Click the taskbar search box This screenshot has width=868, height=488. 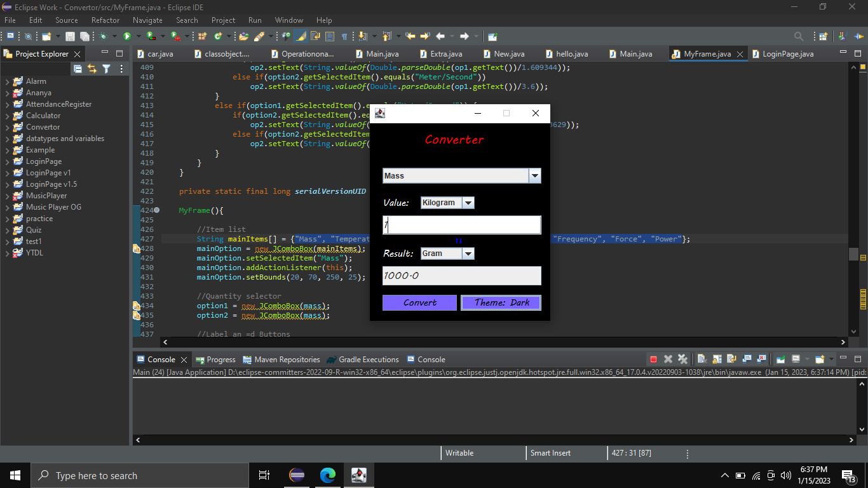pos(140,475)
